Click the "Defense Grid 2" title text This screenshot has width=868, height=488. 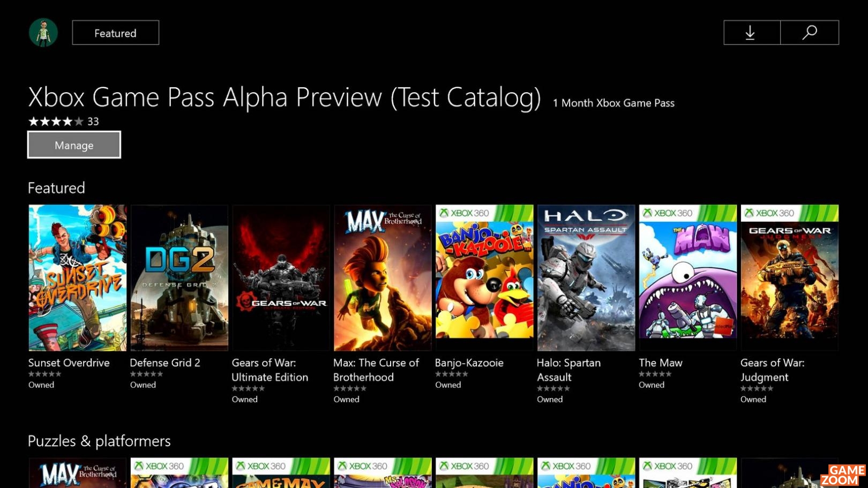tap(165, 363)
